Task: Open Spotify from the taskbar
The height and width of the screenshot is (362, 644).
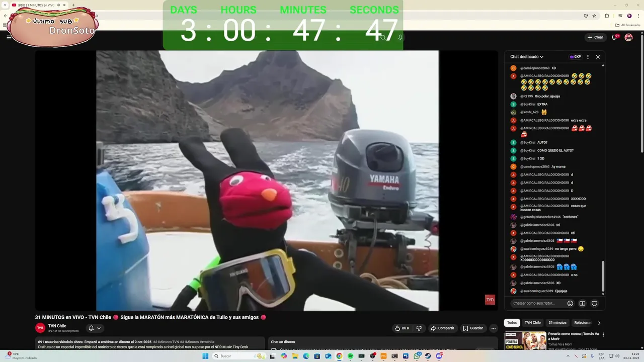Action: [x=350, y=356]
